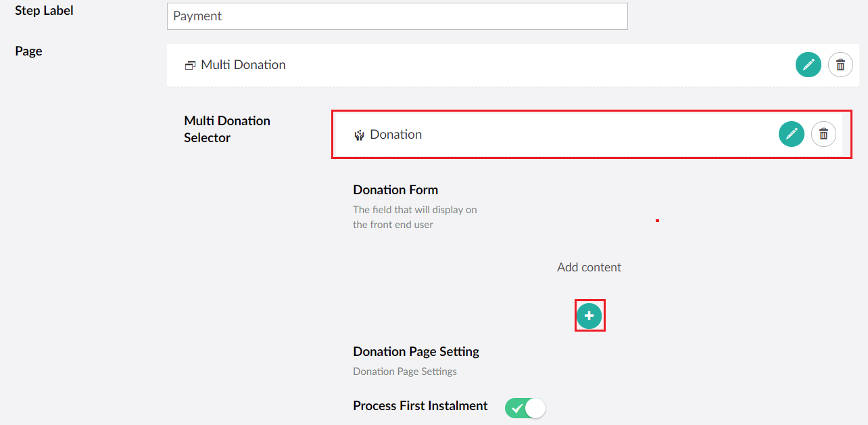Click the "Add content" label
Viewport: 868px width, 425px height.
(589, 267)
